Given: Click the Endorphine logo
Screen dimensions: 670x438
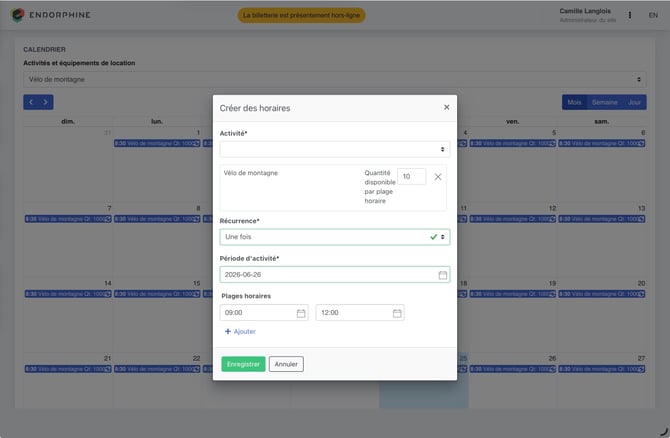Looking at the screenshot, I should point(50,15).
